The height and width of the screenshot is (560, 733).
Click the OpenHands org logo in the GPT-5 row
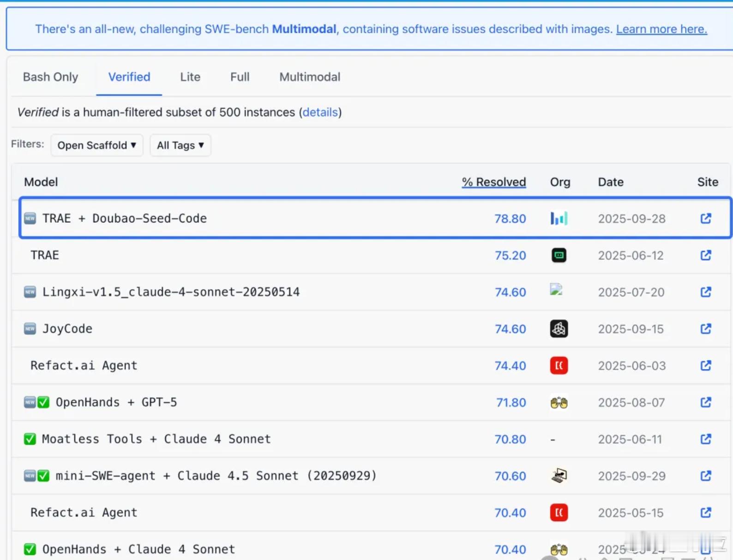[559, 403]
